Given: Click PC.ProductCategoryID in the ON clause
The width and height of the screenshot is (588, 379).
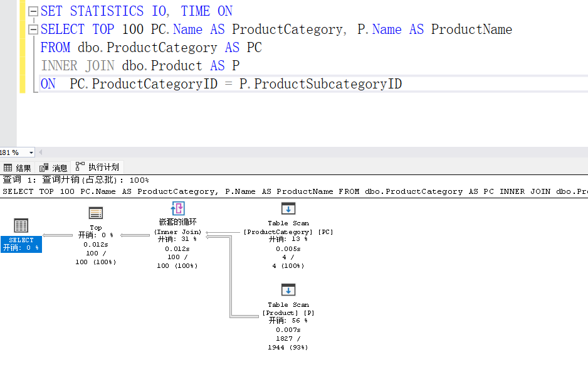Looking at the screenshot, I should point(144,84).
